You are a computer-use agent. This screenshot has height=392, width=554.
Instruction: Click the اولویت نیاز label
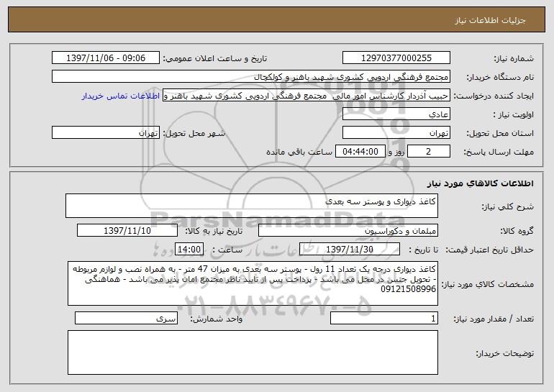pos(514,114)
